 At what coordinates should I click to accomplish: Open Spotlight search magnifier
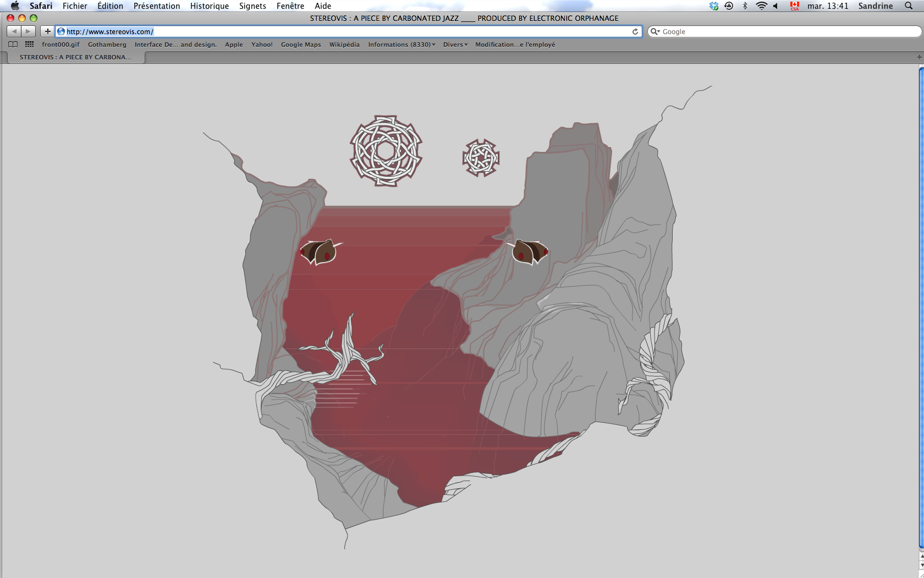tap(909, 6)
